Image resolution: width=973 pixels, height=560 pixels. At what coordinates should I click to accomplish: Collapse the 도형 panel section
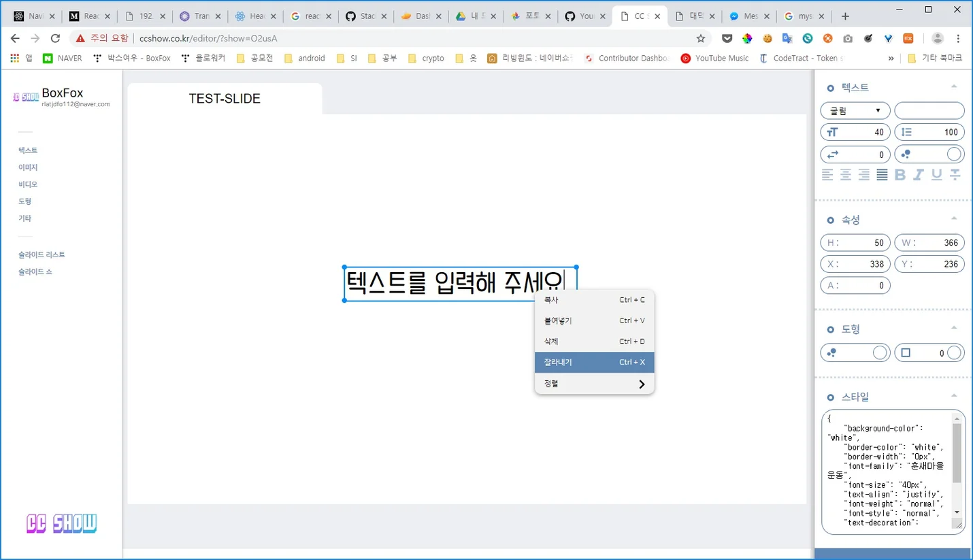(x=954, y=328)
